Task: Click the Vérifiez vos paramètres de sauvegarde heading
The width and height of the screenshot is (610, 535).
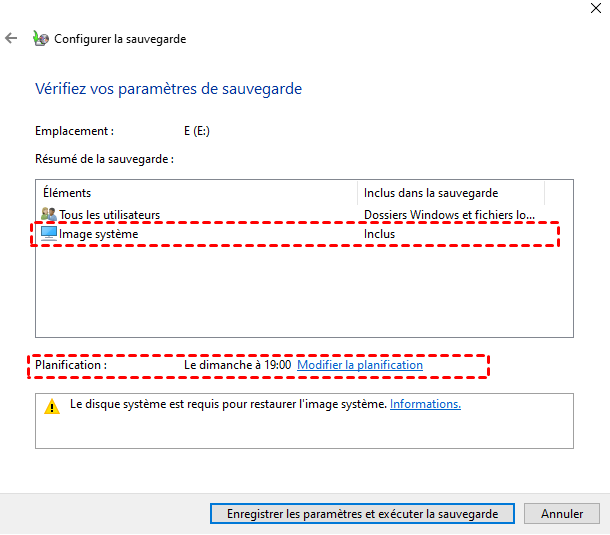Action: point(168,89)
